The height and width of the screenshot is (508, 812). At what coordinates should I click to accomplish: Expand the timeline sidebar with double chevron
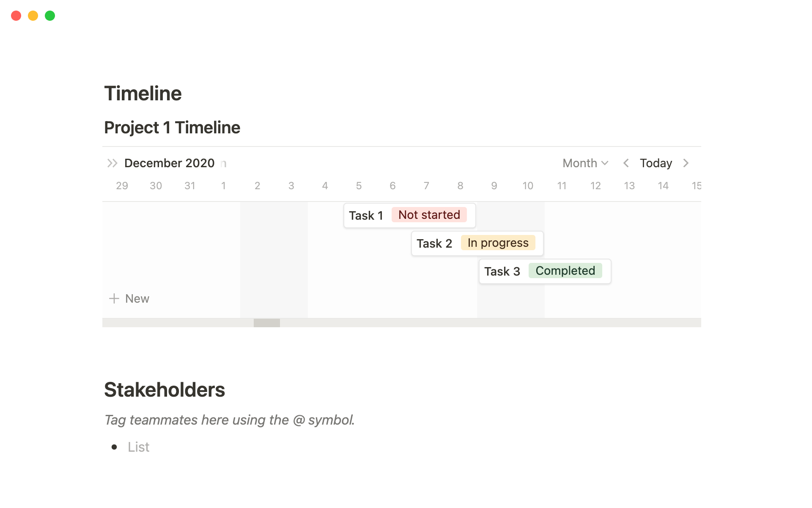[x=112, y=163]
